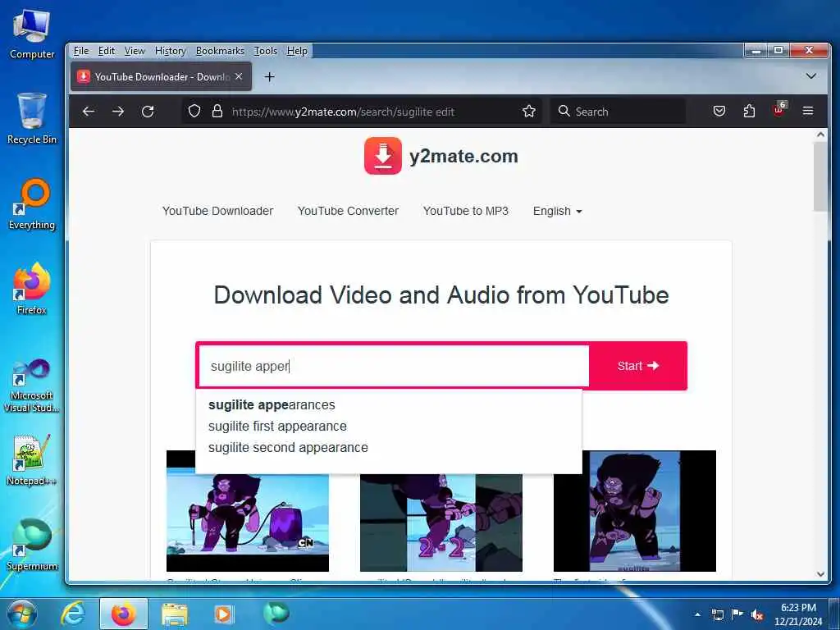Show hidden tray icons arrow
The width and height of the screenshot is (840, 630).
pos(697,614)
